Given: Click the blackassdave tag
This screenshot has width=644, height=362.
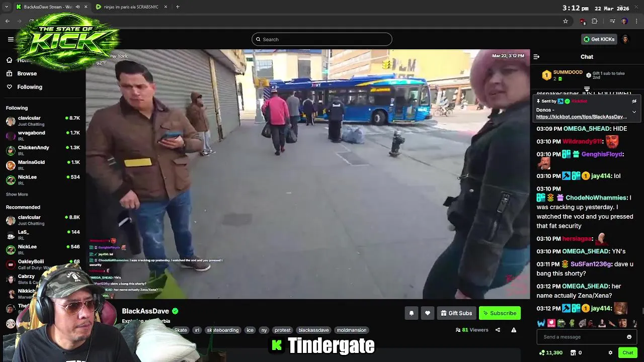Looking at the screenshot, I should (x=313, y=330).
